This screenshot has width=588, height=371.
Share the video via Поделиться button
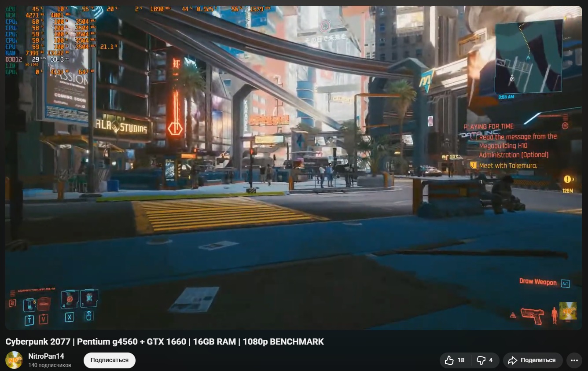pos(533,360)
